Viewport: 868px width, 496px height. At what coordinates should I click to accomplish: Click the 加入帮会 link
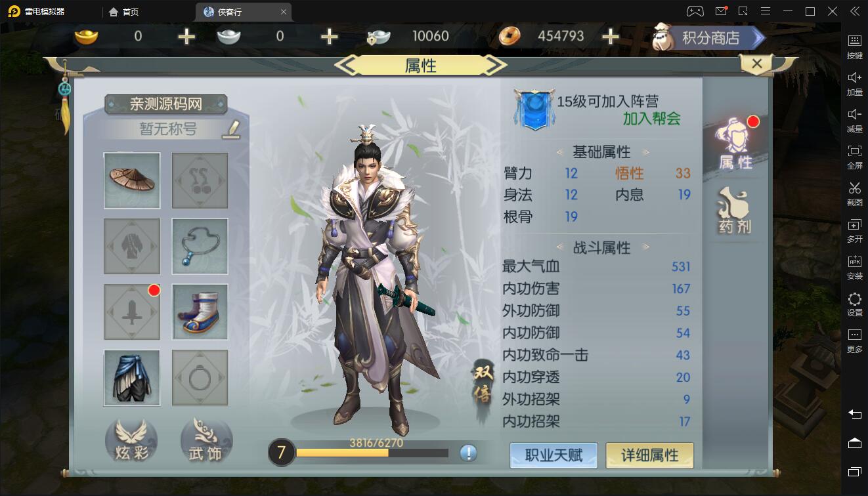651,119
